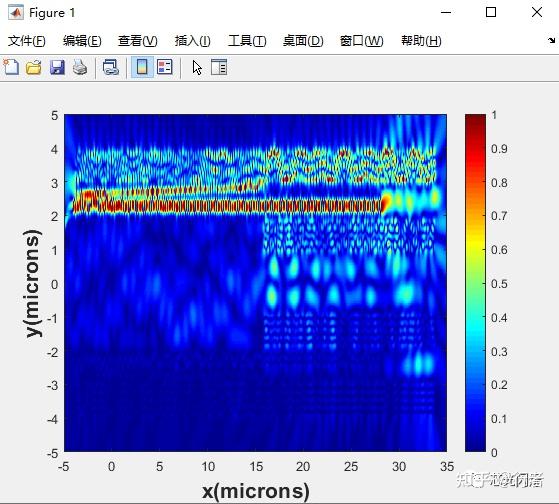The image size is (559, 504).
Task: Open the 查看(V) menu
Action: click(x=138, y=41)
